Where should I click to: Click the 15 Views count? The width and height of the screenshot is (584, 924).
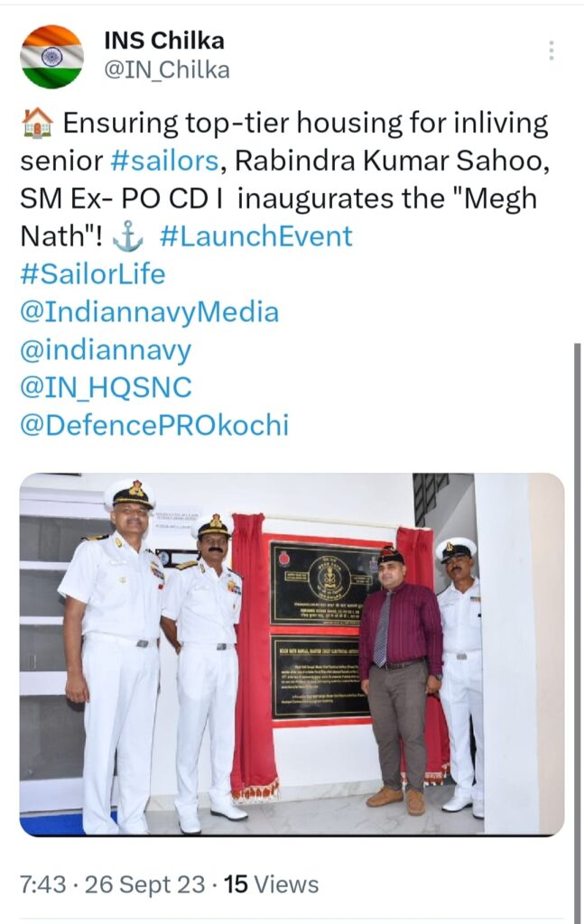click(271, 884)
